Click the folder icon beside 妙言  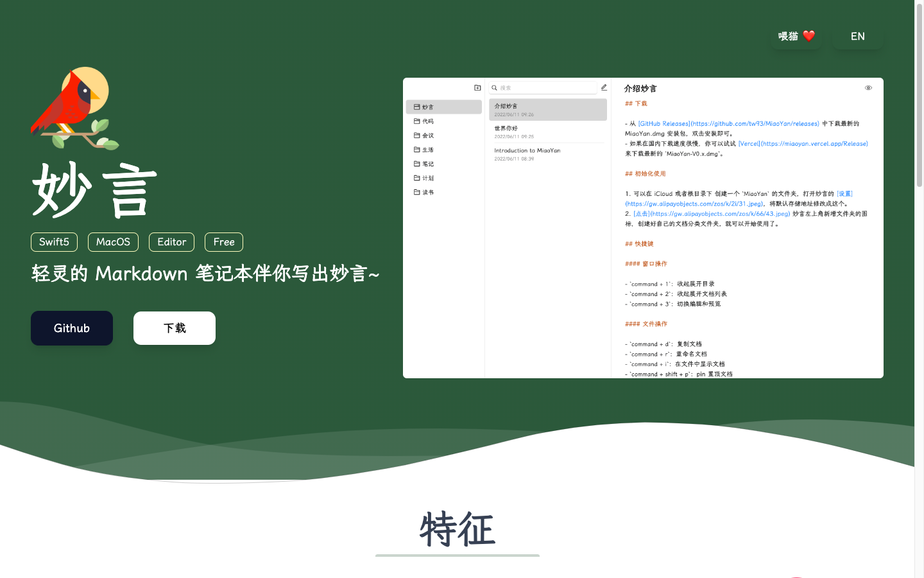[418, 107]
